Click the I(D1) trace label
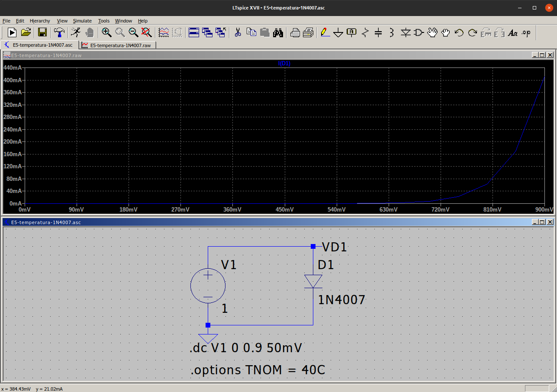Viewport: 557px width, 392px height. pos(284,64)
